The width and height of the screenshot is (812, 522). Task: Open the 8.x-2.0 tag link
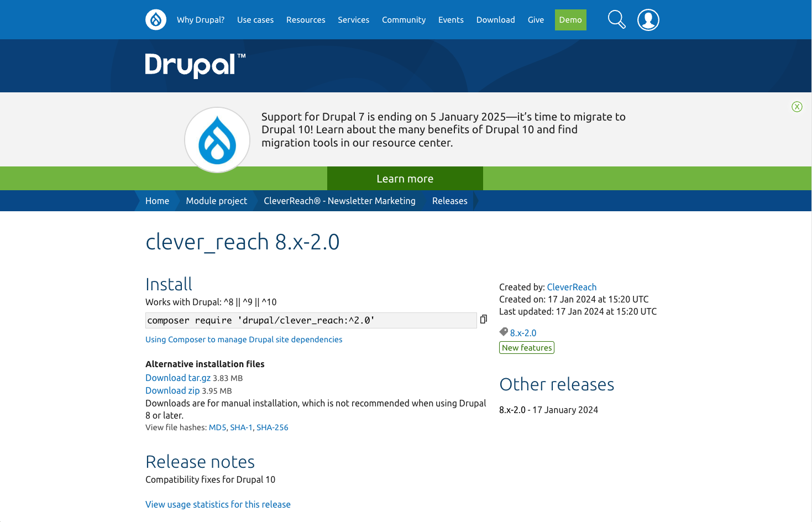[523, 333]
